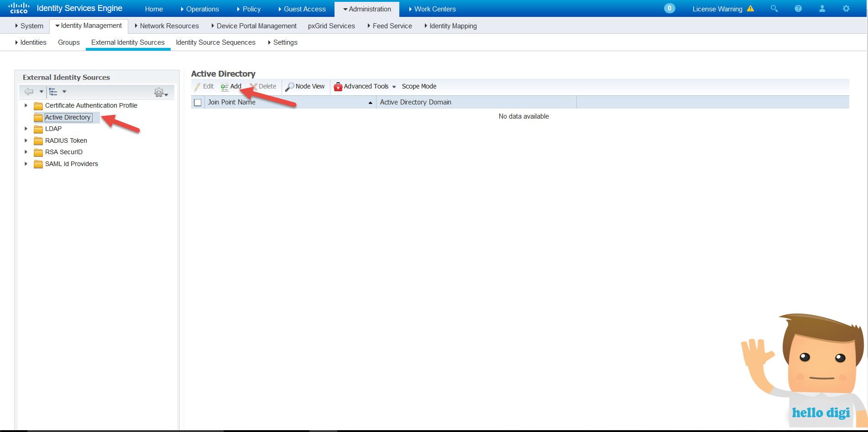Click the License Warning link
The width and height of the screenshot is (868, 432).
click(717, 9)
